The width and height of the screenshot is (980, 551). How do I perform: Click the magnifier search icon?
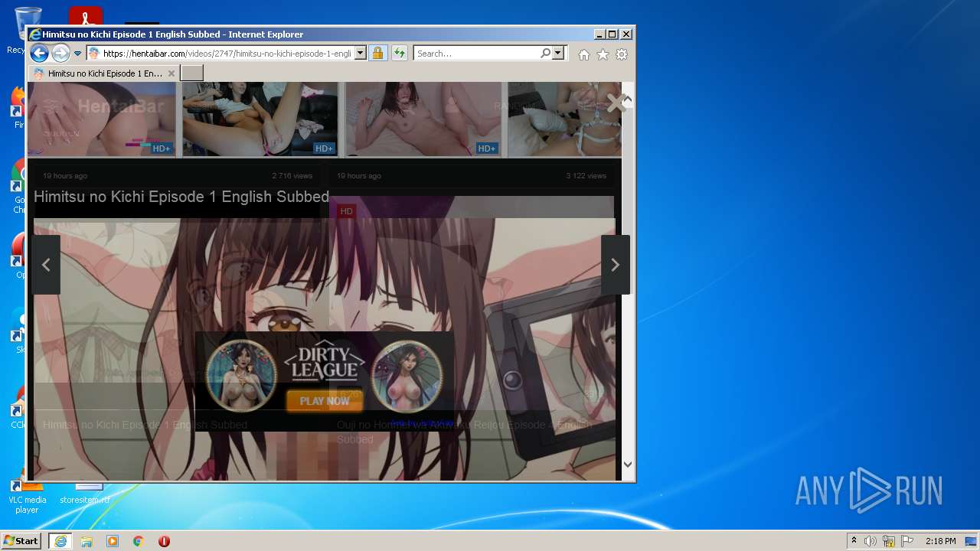[x=545, y=54]
